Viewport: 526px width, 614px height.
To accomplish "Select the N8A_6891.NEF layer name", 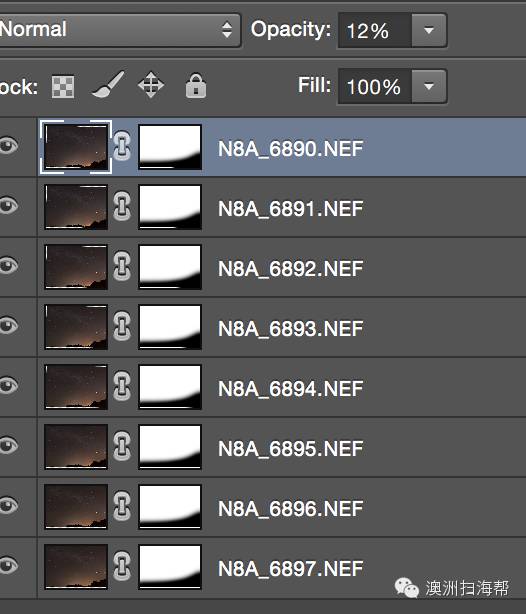I will [291, 209].
